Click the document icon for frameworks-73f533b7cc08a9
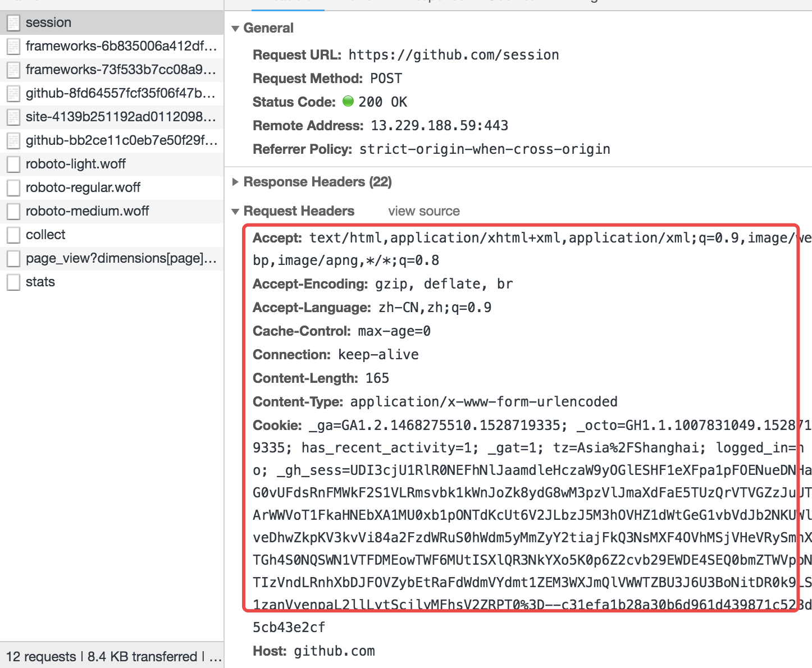 click(13, 70)
